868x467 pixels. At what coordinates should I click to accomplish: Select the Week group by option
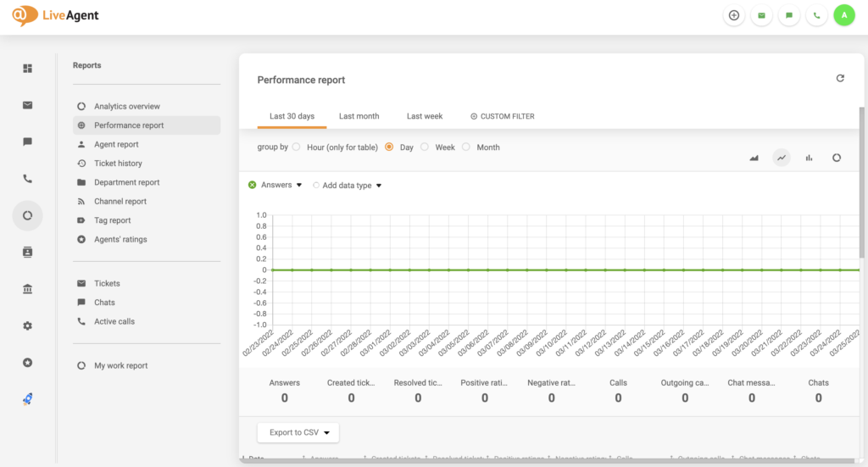coord(425,147)
